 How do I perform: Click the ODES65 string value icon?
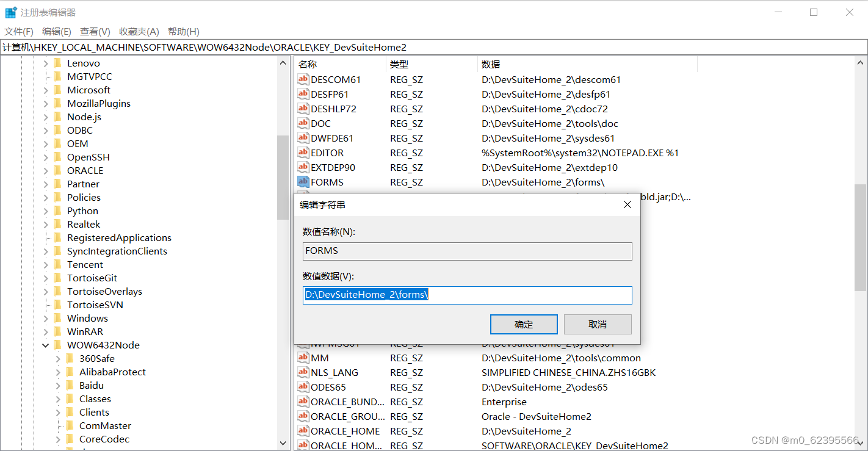pyautogui.click(x=303, y=387)
